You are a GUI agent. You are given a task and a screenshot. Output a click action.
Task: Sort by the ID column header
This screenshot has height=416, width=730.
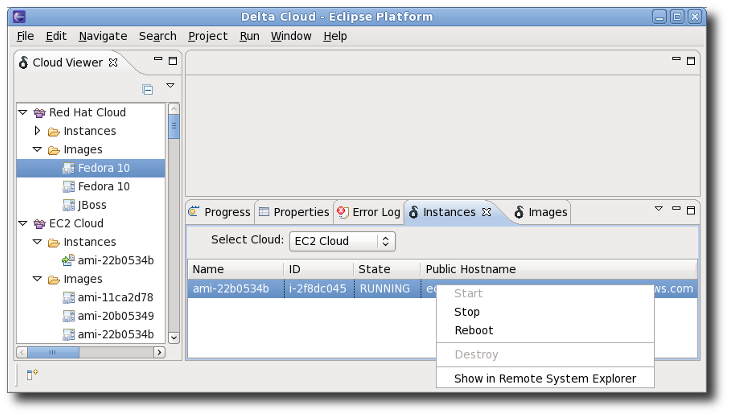[x=319, y=269]
